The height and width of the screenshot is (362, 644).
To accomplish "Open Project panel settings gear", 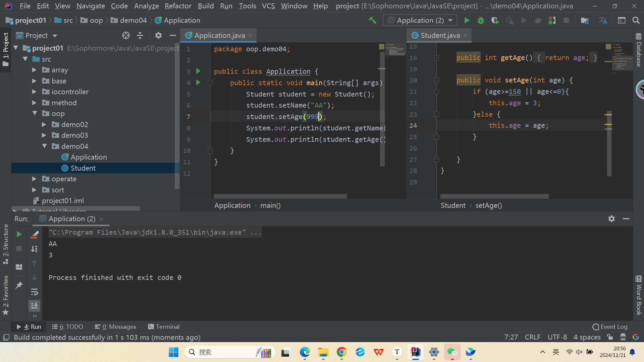I will 158,36.
